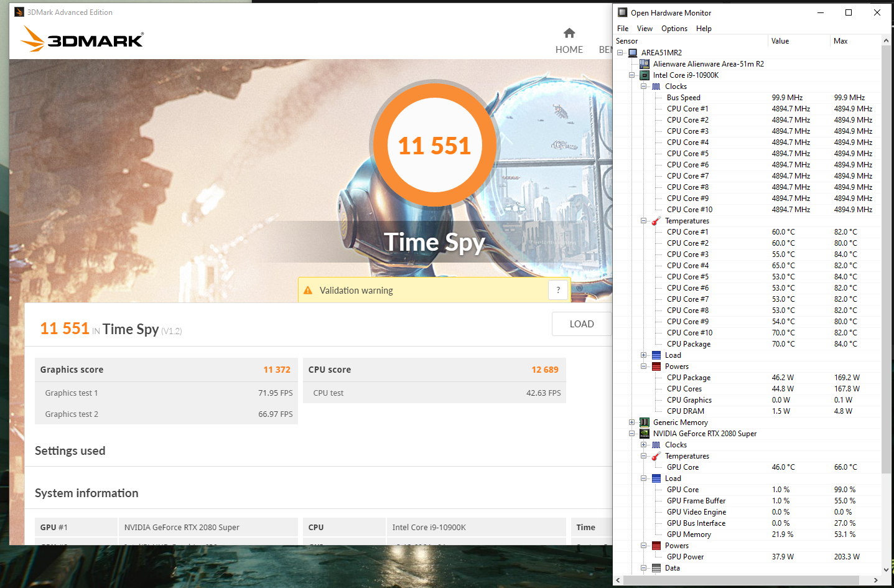
Task: Select the GPU Video Engine row
Action: point(748,512)
